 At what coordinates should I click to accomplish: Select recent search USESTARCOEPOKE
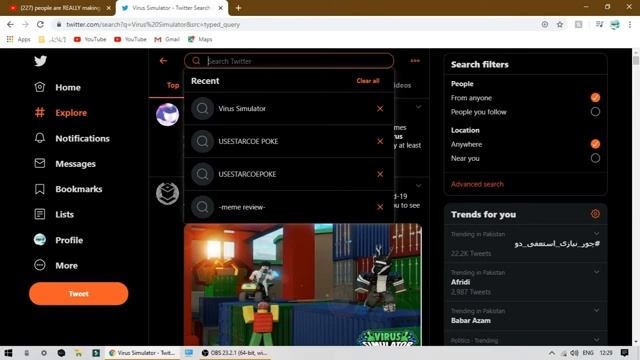coord(289,174)
